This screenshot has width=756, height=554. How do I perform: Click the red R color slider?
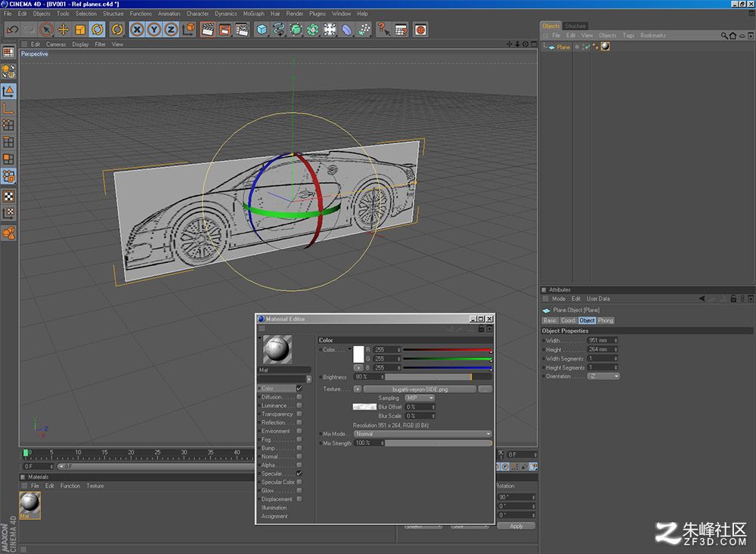[448, 350]
